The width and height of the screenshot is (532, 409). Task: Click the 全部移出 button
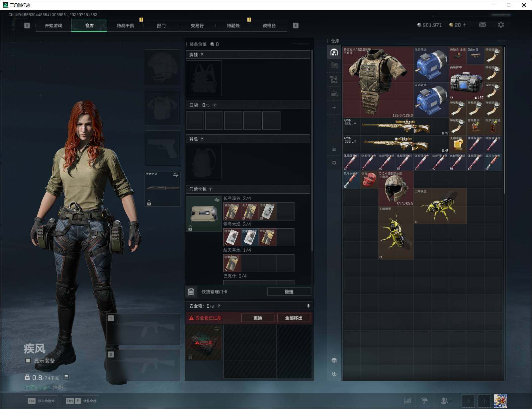click(x=294, y=318)
